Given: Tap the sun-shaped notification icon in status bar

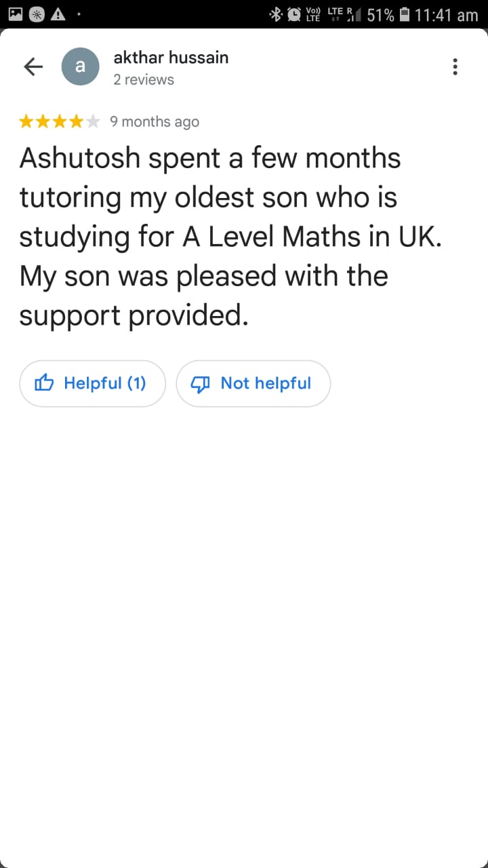Looking at the screenshot, I should [37, 14].
